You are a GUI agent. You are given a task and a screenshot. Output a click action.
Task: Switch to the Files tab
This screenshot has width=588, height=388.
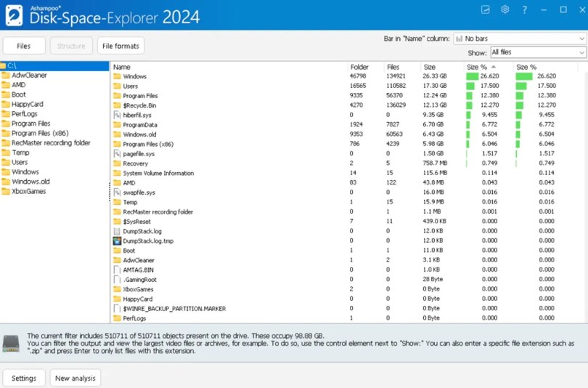pyautogui.click(x=24, y=46)
